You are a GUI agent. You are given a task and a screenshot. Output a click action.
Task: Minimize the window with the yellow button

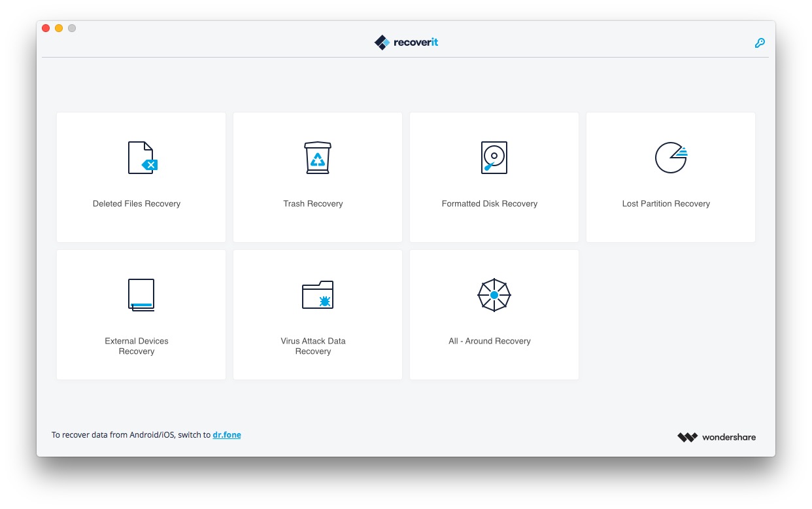tap(59, 28)
